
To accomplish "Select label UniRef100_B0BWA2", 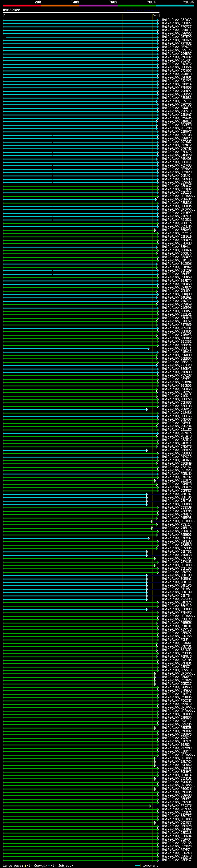I will tap(177, 579).
